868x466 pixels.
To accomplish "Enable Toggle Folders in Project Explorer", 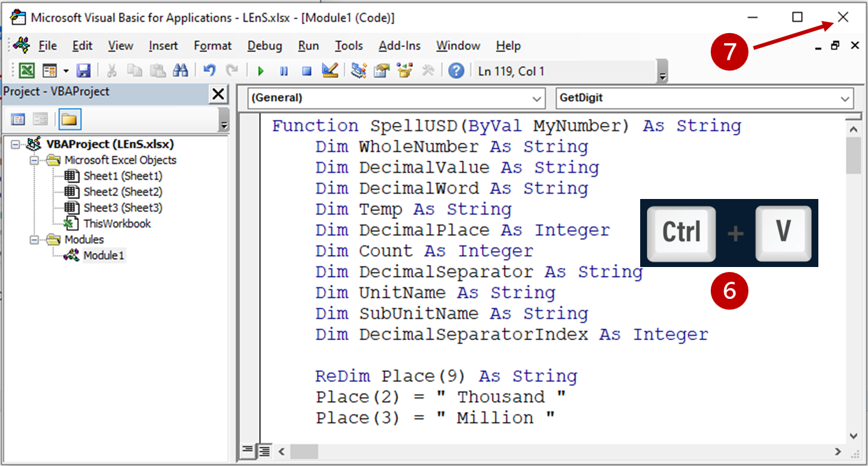I will pos(69,119).
